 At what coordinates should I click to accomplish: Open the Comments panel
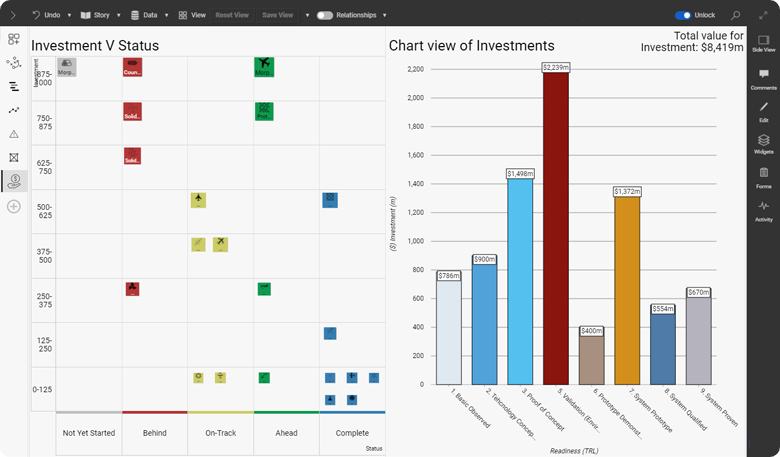point(763,78)
